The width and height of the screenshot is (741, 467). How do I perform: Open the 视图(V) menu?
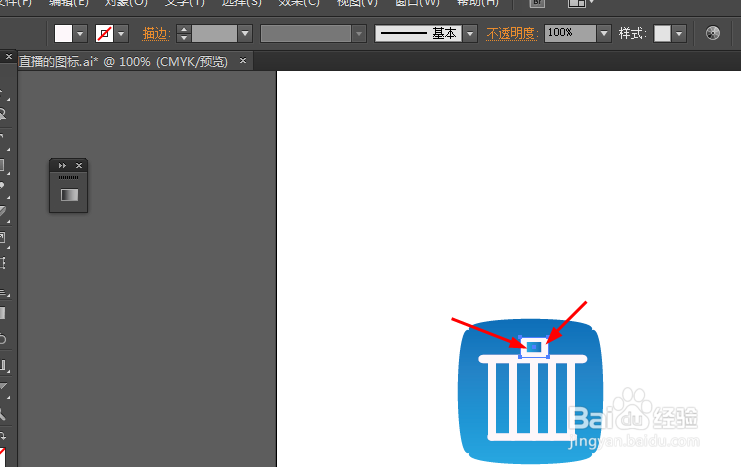point(357,3)
